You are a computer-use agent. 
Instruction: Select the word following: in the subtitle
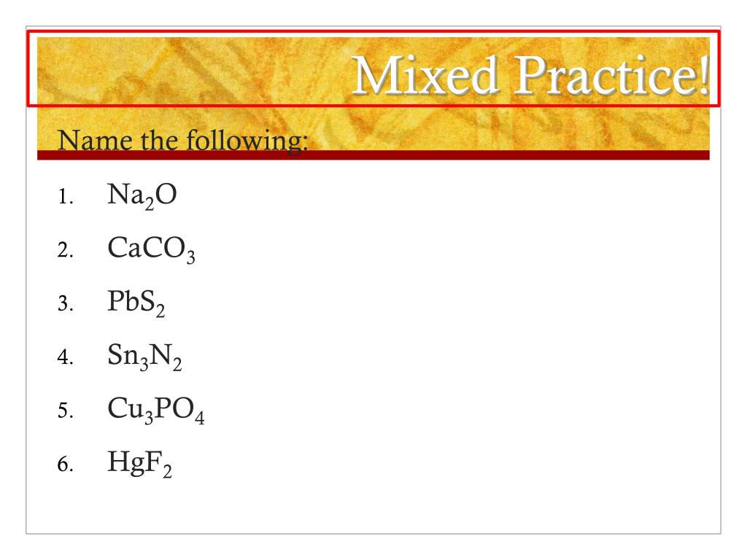tap(247, 141)
